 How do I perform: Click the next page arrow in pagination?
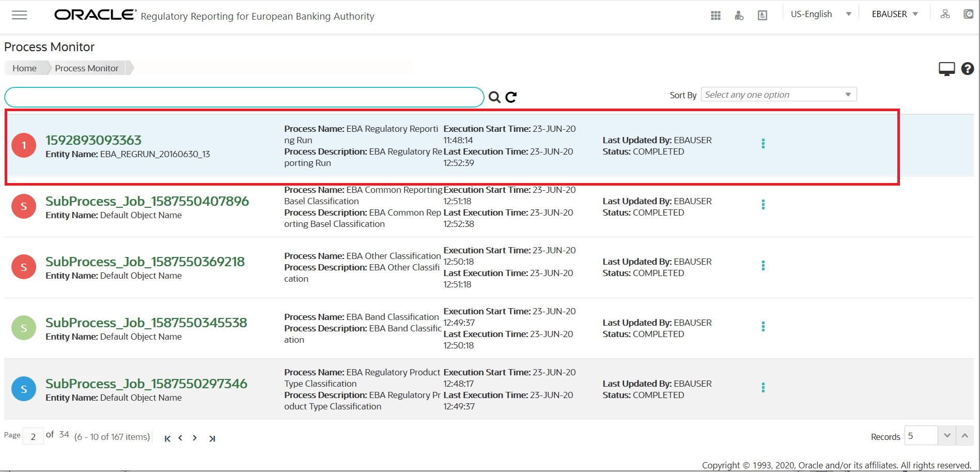click(195, 437)
